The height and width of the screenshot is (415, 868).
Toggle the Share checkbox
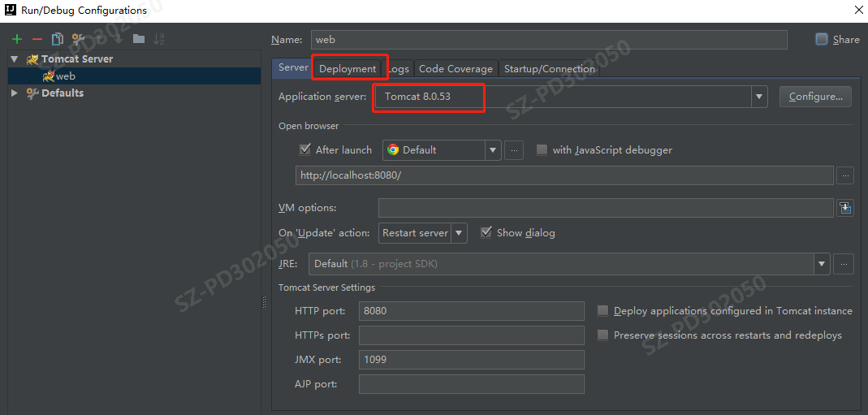pyautogui.click(x=822, y=39)
